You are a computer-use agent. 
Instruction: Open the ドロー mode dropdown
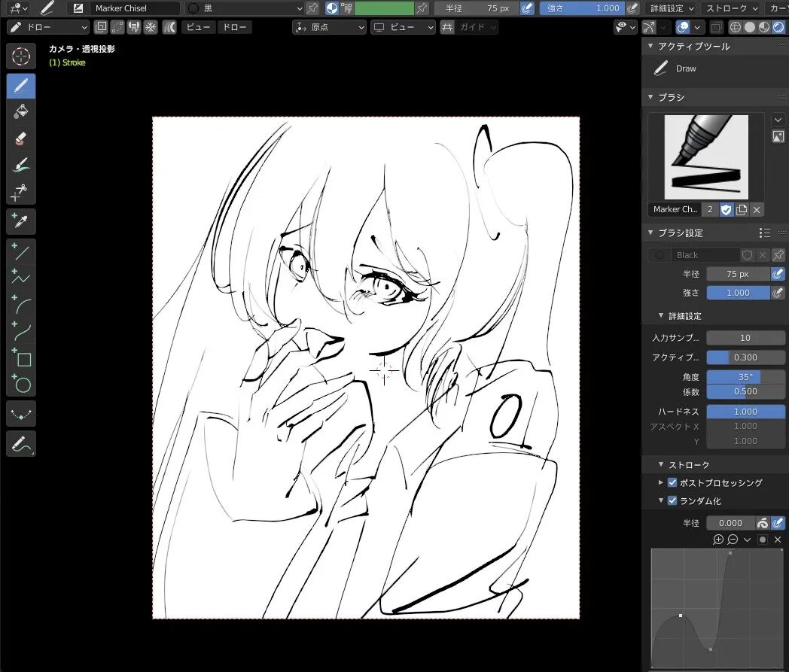click(48, 27)
